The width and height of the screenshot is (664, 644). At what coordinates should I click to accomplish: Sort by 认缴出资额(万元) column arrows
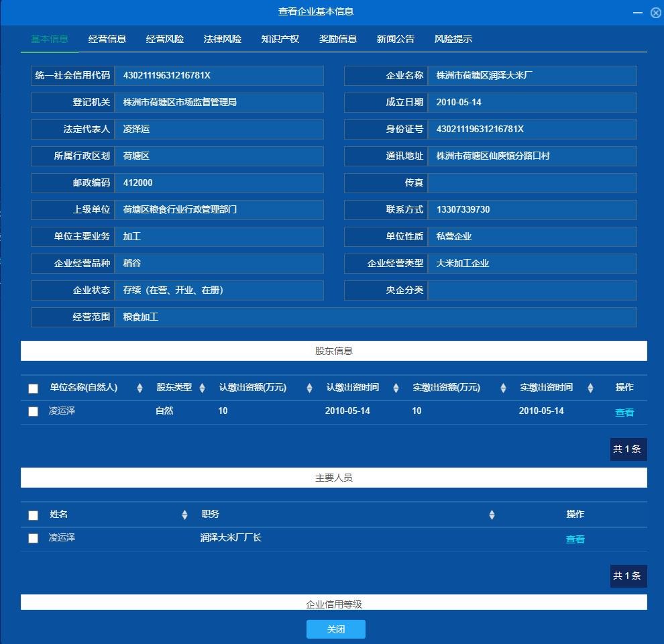(x=309, y=388)
